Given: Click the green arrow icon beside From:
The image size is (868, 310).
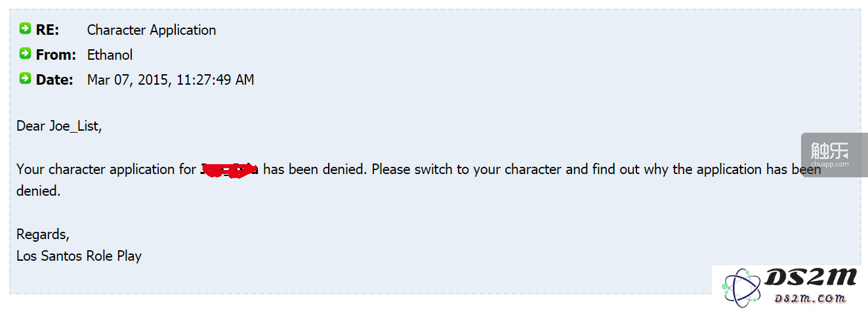Looking at the screenshot, I should tap(25, 53).
